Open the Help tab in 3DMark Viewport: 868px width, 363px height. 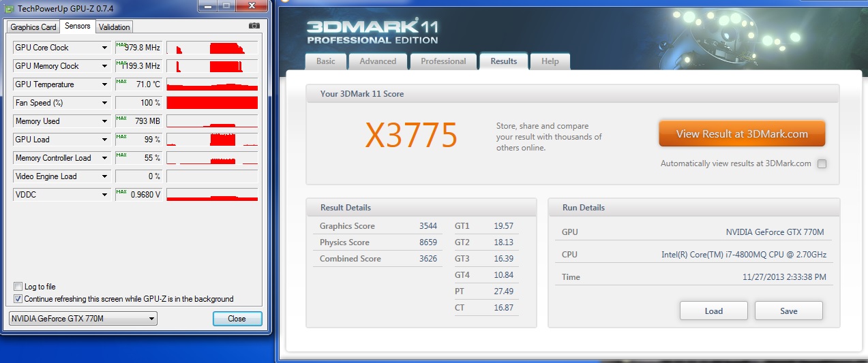click(550, 61)
